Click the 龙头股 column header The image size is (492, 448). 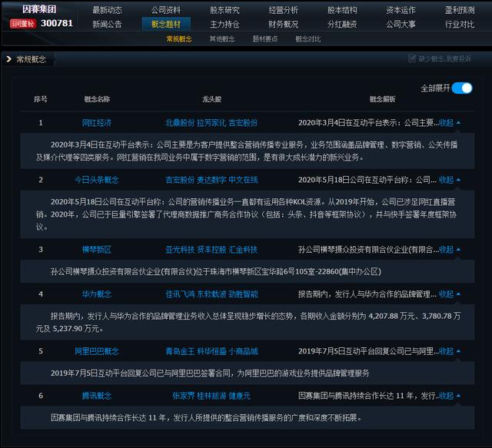211,99
